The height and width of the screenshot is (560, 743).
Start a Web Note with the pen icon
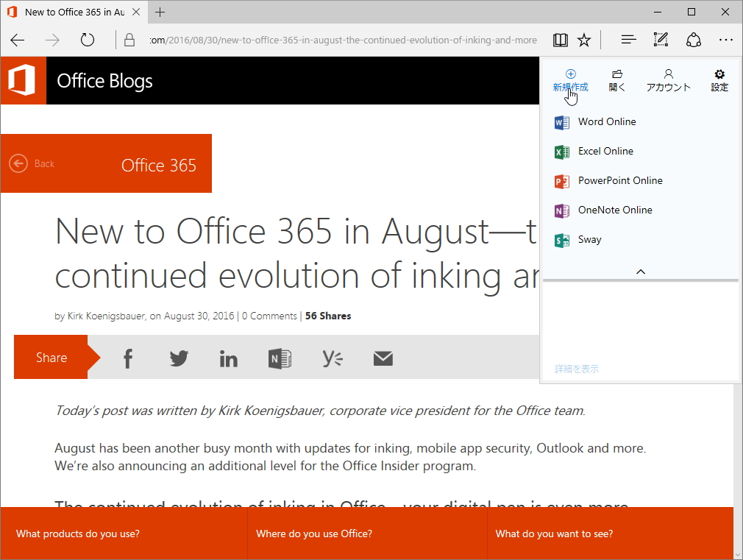pyautogui.click(x=660, y=39)
